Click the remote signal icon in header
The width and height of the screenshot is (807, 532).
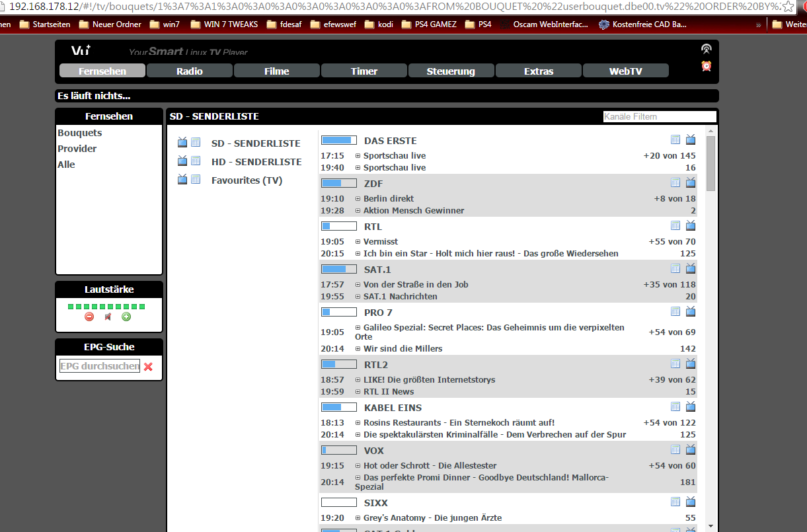[x=707, y=49]
